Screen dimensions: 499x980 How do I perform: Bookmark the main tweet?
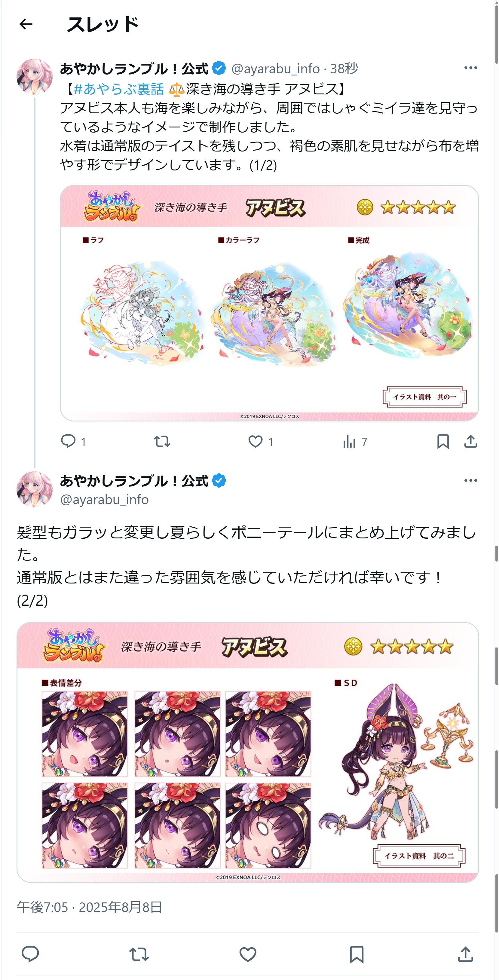(x=357, y=954)
